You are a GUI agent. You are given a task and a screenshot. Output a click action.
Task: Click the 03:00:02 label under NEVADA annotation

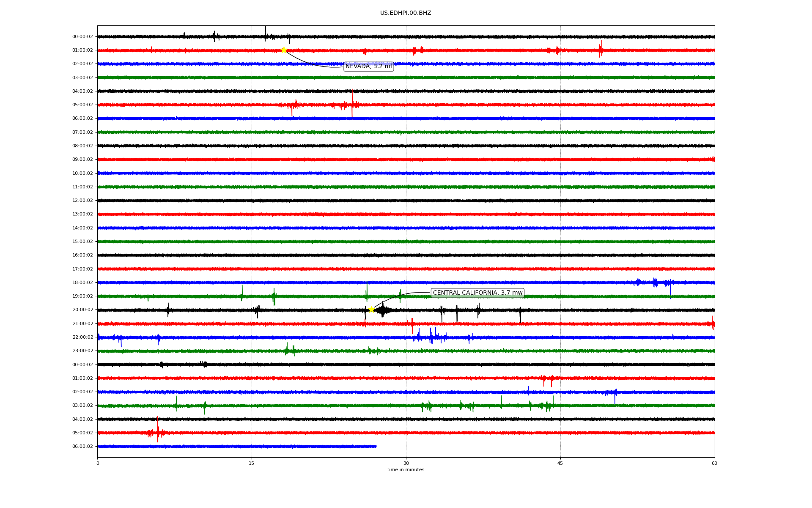(x=82, y=77)
